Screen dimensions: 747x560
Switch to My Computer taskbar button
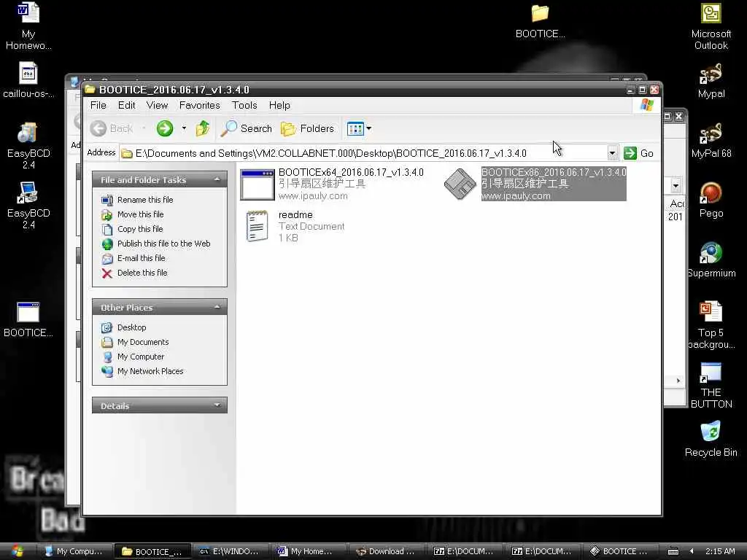coord(75,551)
